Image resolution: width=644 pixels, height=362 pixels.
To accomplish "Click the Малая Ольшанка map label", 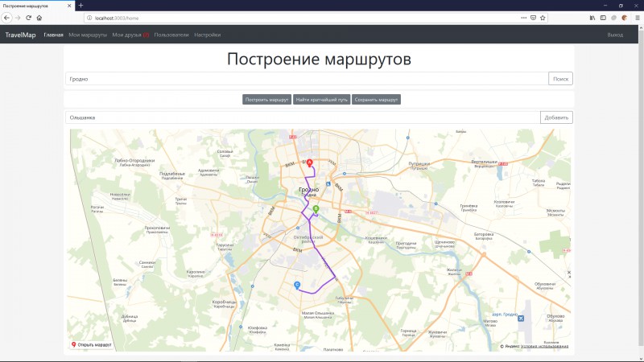I will click(318, 313).
